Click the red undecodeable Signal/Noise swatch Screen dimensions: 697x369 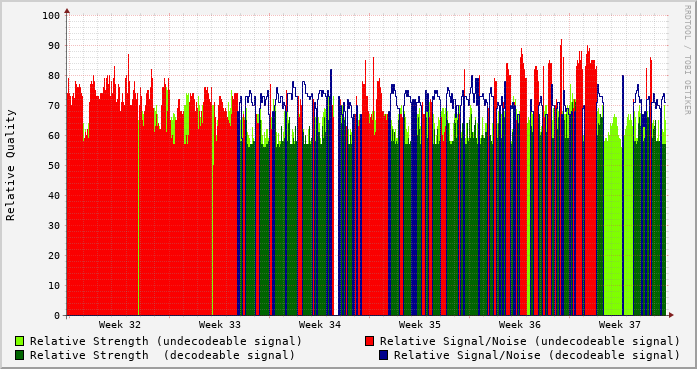369,341
